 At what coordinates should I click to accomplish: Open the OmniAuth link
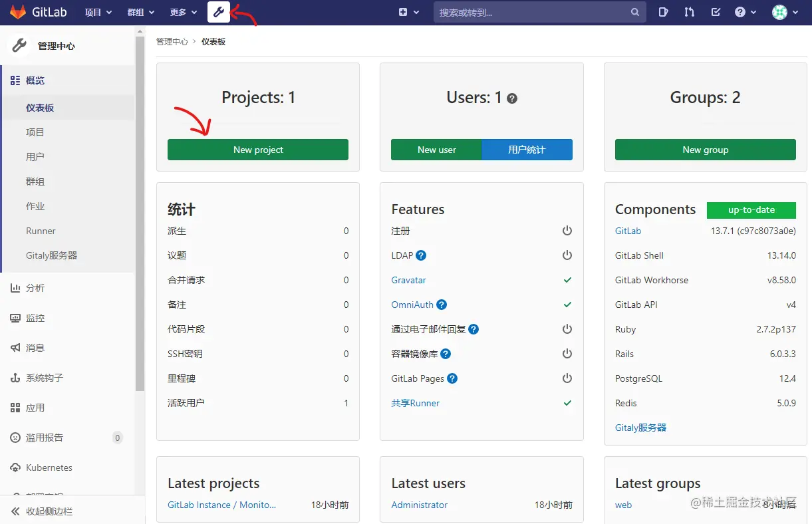412,305
